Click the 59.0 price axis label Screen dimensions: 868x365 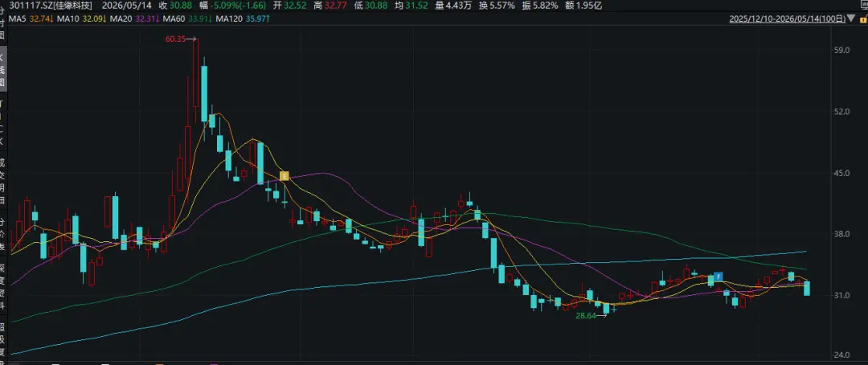pyautogui.click(x=842, y=51)
